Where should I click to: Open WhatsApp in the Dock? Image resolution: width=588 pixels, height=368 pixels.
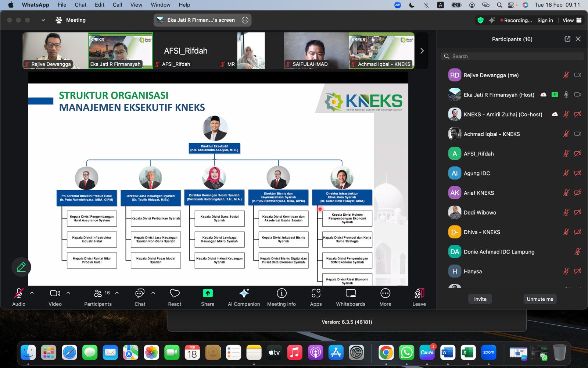point(406,353)
